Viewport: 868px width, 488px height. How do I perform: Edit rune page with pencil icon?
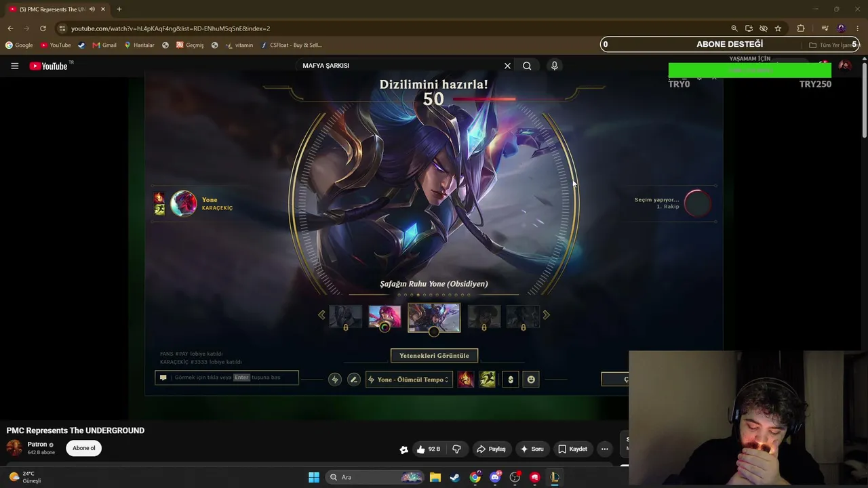(x=353, y=380)
